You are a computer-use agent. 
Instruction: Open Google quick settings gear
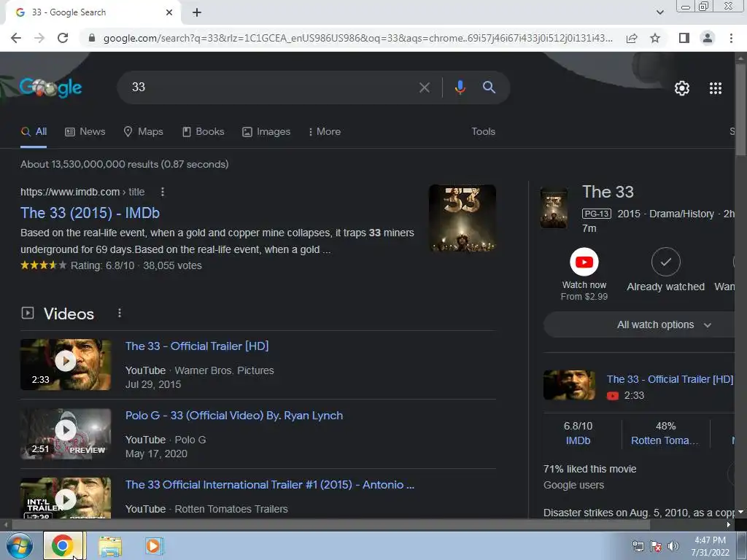682,88
